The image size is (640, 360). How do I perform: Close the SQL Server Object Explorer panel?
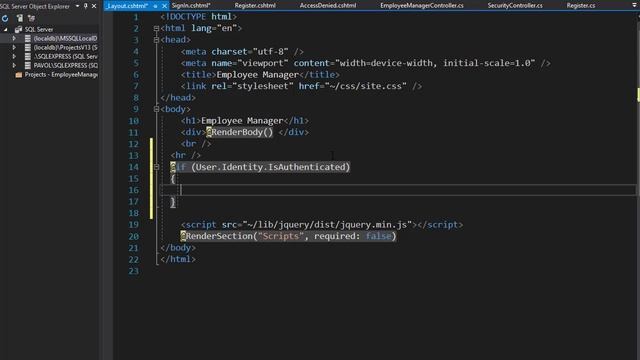click(94, 6)
